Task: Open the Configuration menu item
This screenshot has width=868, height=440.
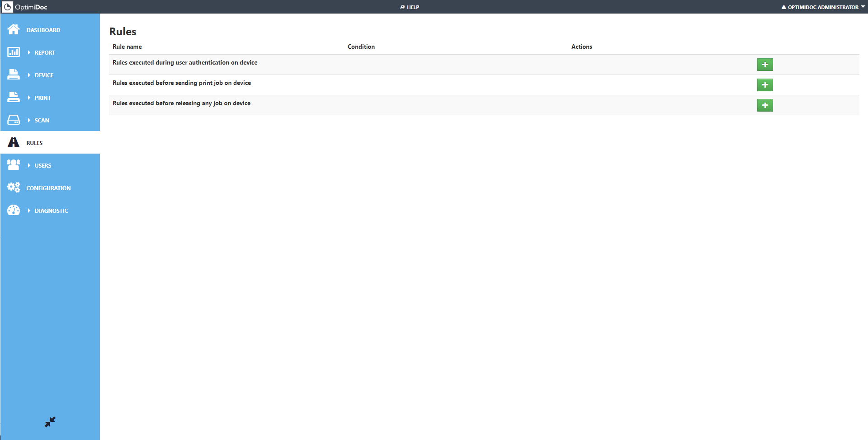Action: coord(48,188)
